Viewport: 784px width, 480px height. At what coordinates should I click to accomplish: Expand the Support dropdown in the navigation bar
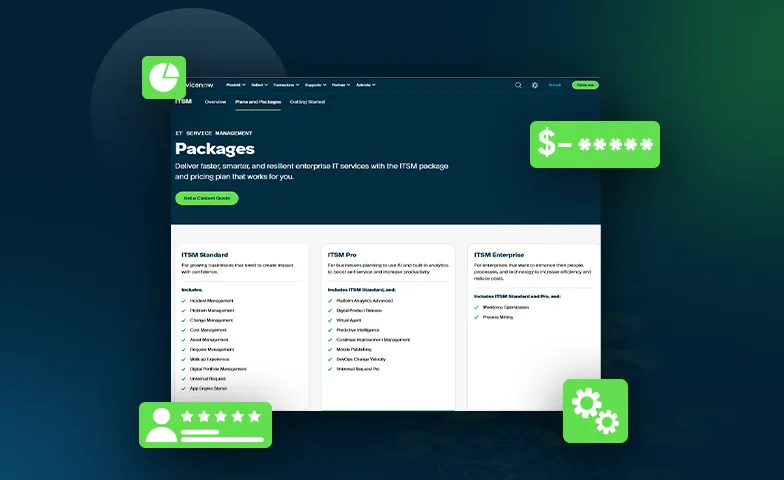(316, 85)
